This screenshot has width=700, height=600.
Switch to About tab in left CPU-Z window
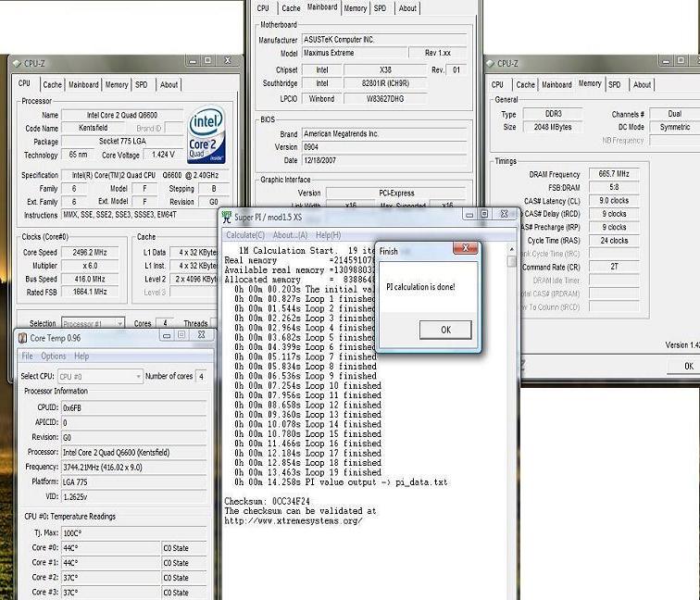[169, 84]
